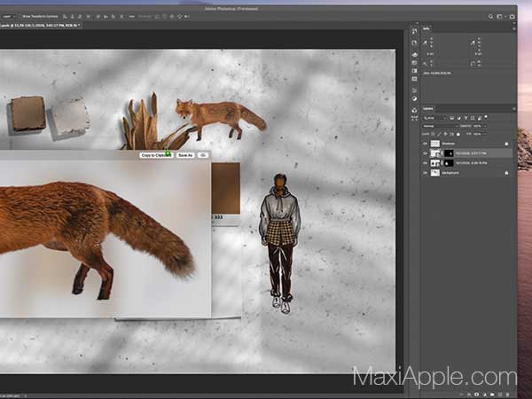The height and width of the screenshot is (399, 532).
Task: Click the search magnifier icon in top bar
Action: coord(490,16)
